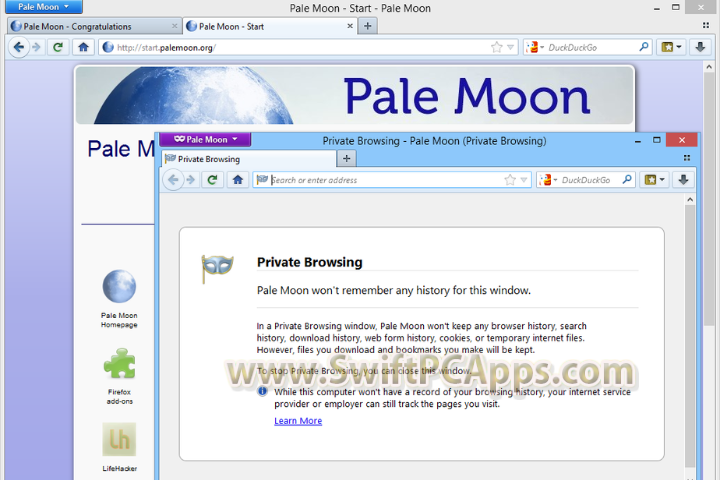Viewport: 720px width, 480px height.
Task: Click the magnifier search icon in private window
Action: coord(627,180)
